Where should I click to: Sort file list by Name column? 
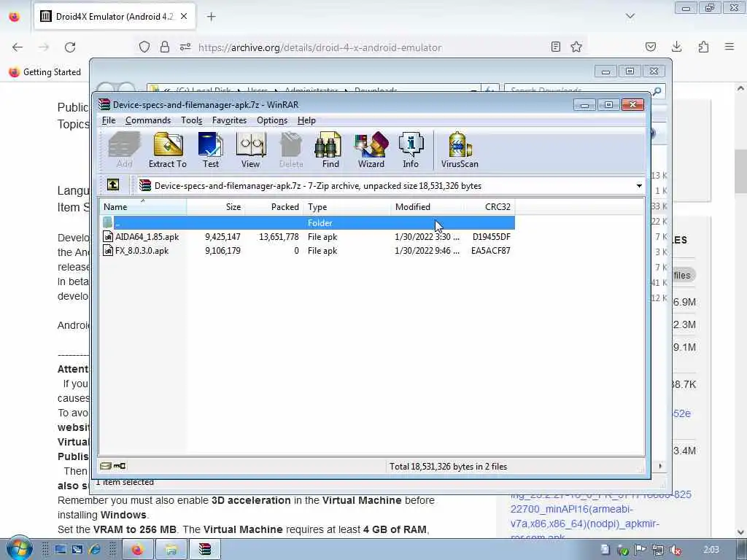(143, 206)
